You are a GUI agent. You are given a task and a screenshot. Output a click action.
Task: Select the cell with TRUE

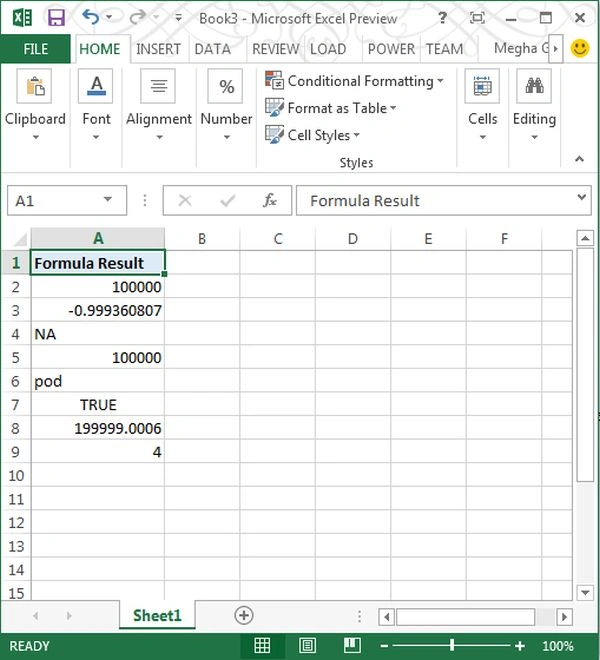click(98, 405)
